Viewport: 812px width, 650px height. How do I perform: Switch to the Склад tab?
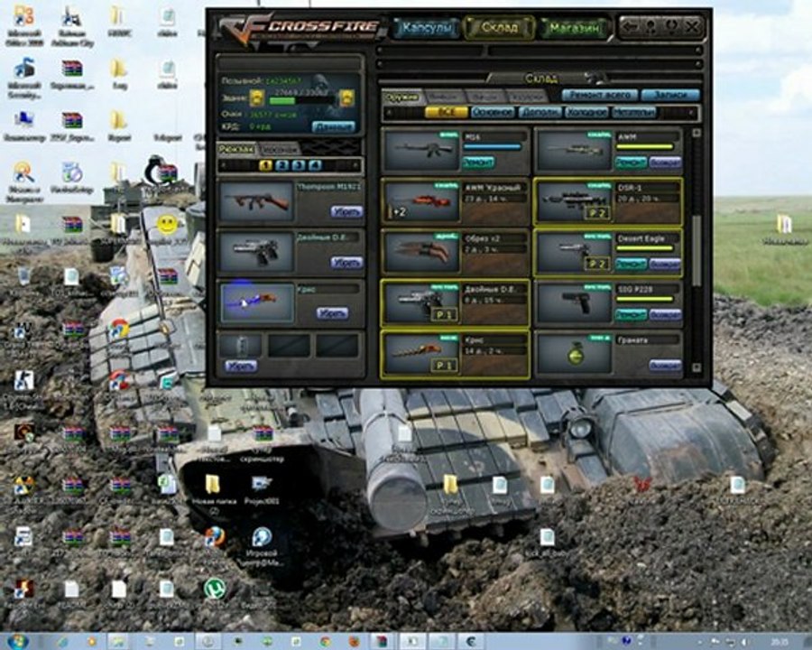[x=499, y=27]
